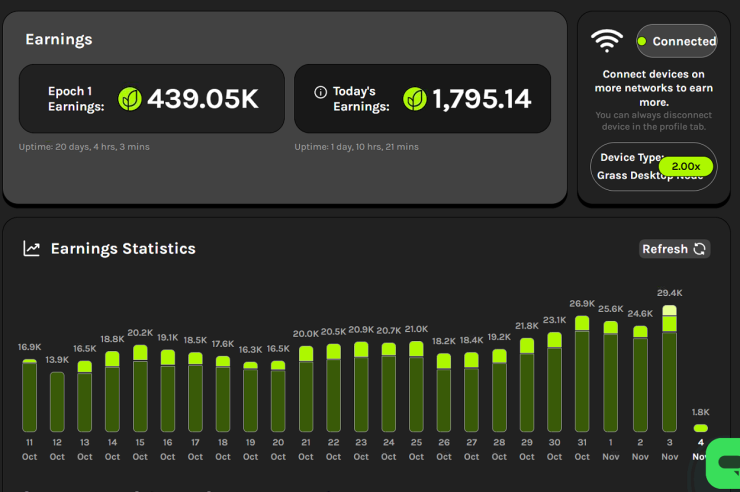Click the Wi-Fi signal icon
Image resolution: width=740 pixels, height=492 pixels.
607,41
